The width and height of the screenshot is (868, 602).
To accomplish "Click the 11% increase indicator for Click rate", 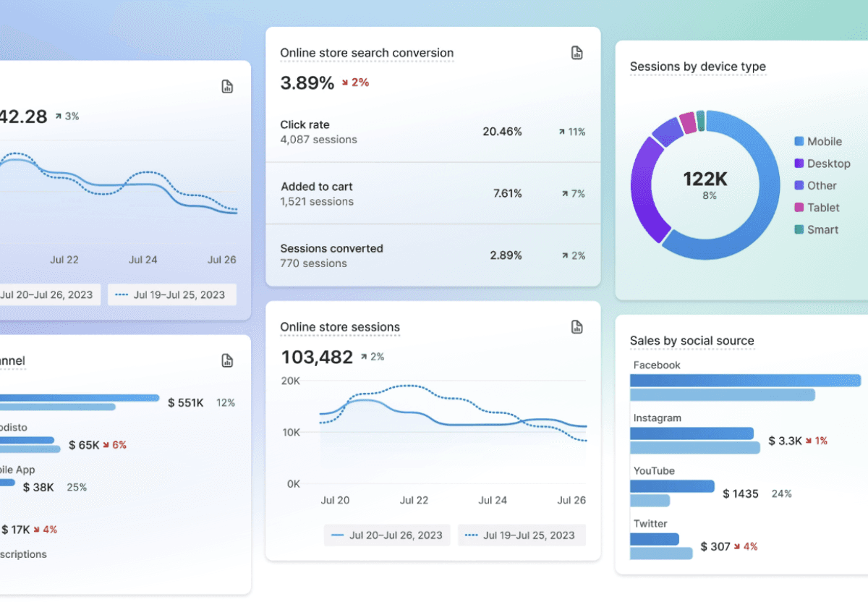I will [571, 132].
